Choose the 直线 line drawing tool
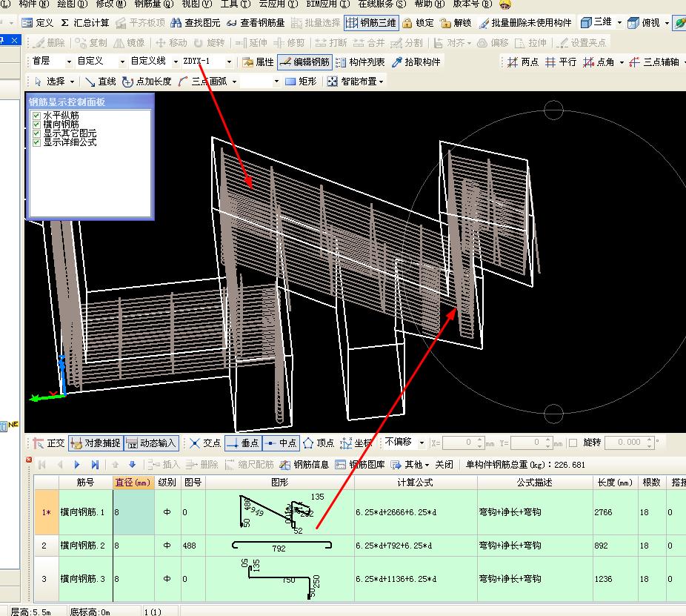 (x=101, y=82)
